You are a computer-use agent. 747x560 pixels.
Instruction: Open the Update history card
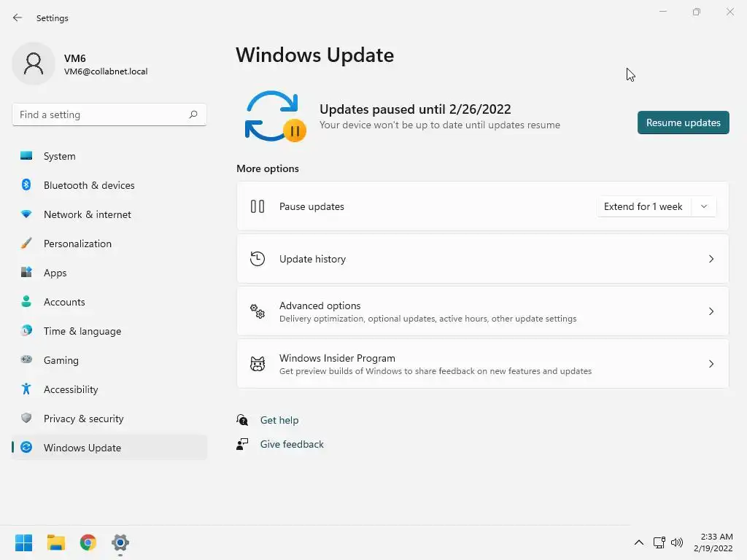[x=483, y=259]
